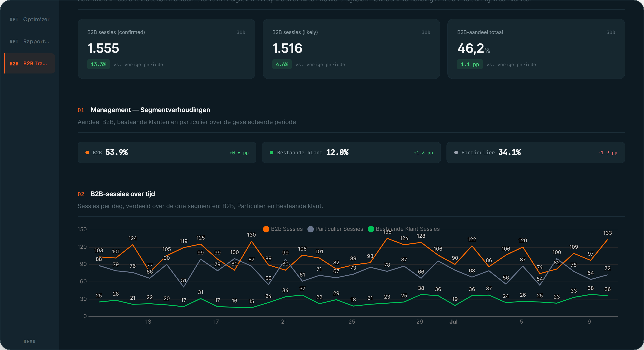Open the B2B sessies (confirmed) card
This screenshot has width=644, height=350.
(166, 49)
